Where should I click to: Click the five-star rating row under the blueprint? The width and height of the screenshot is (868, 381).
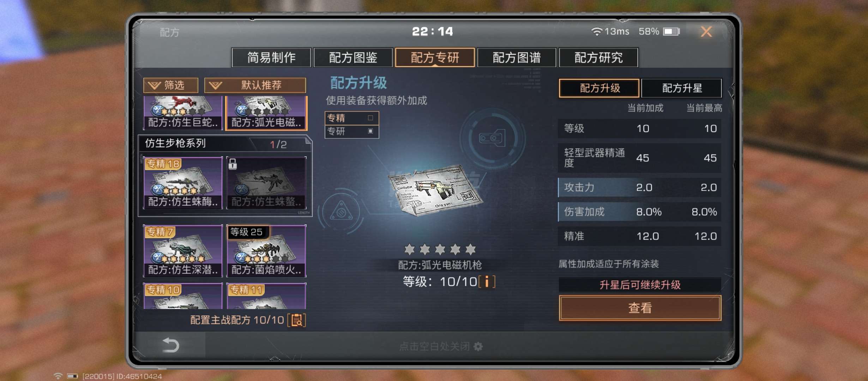[440, 249]
